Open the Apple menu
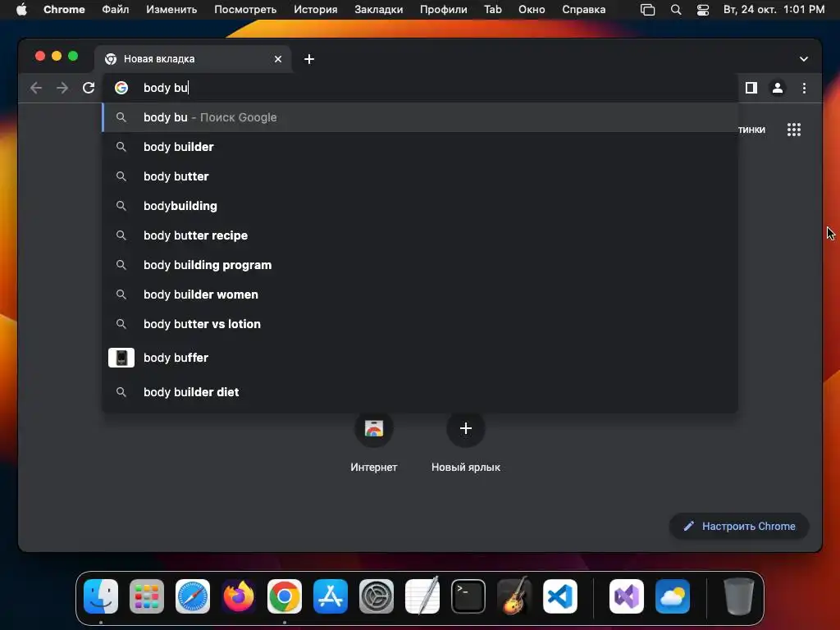The width and height of the screenshot is (840, 630). 21,9
